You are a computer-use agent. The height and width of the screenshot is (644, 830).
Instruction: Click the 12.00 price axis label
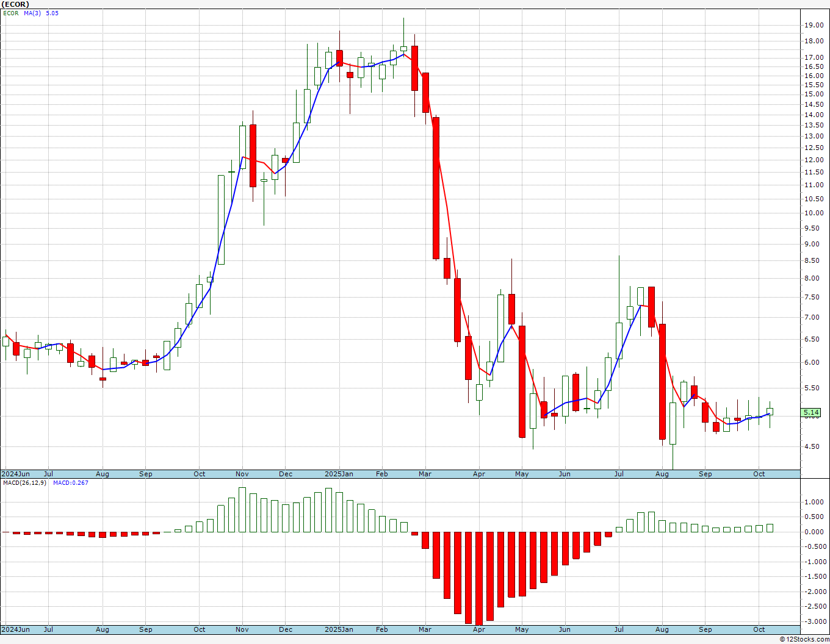click(814, 160)
